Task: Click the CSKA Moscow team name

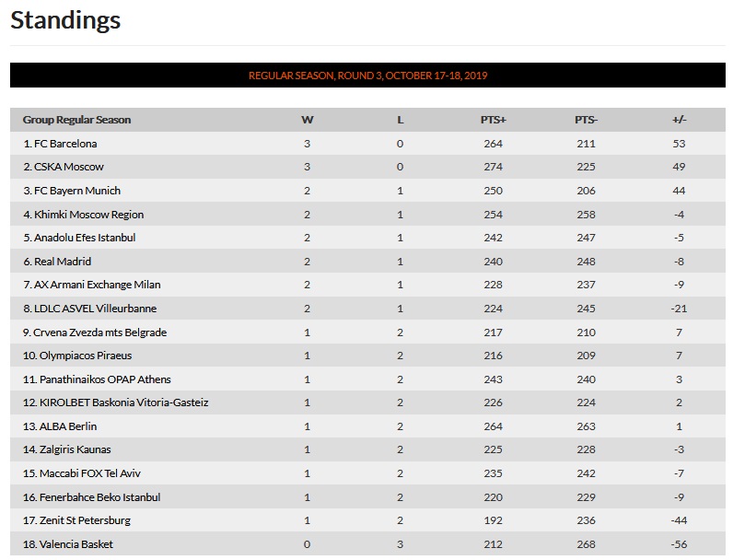Action: click(68, 168)
